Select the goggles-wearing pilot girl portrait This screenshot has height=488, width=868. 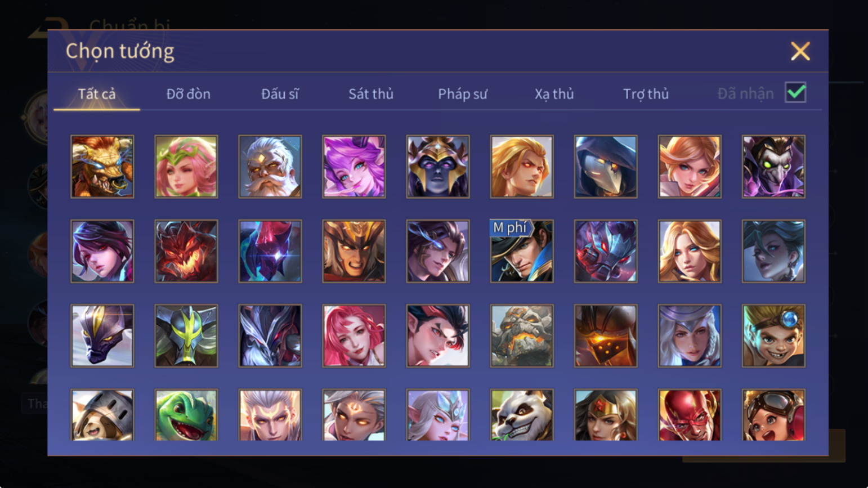[773, 415]
